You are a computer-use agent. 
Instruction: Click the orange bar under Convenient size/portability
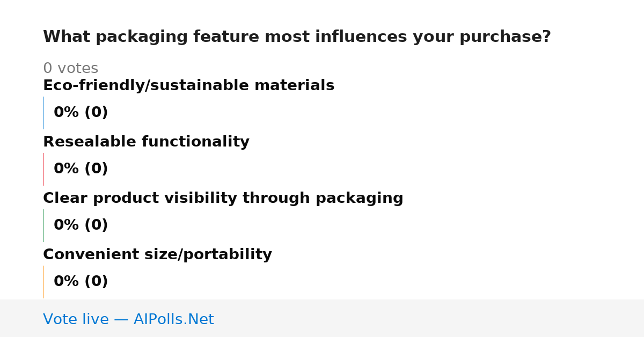pos(43,282)
